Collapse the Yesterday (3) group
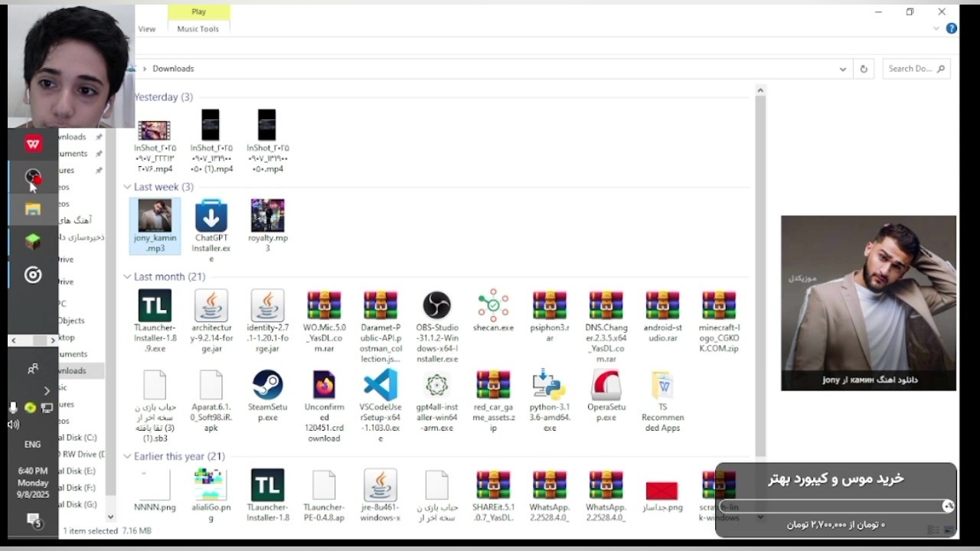Viewport: 980px width, 551px height. coord(164,97)
